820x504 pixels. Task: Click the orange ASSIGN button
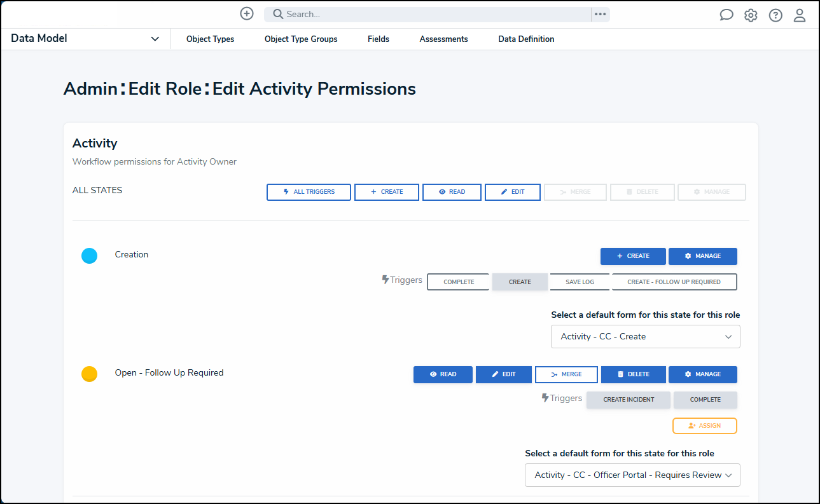(705, 426)
